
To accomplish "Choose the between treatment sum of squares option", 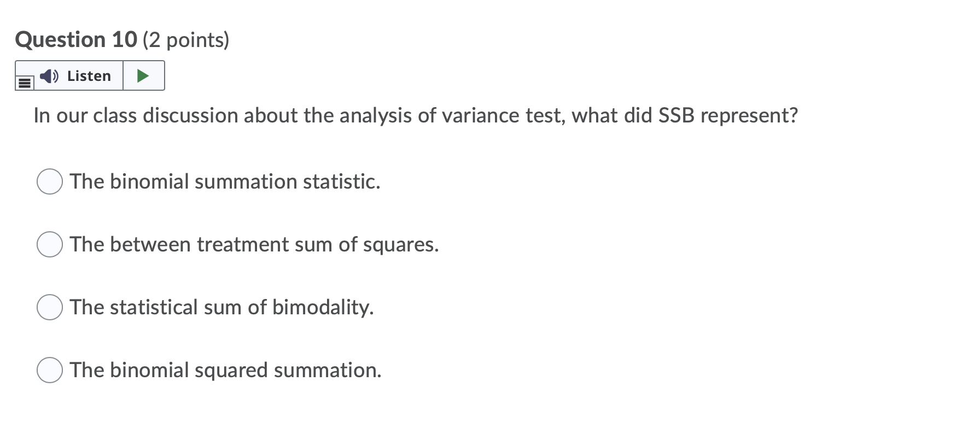I will tap(49, 245).
